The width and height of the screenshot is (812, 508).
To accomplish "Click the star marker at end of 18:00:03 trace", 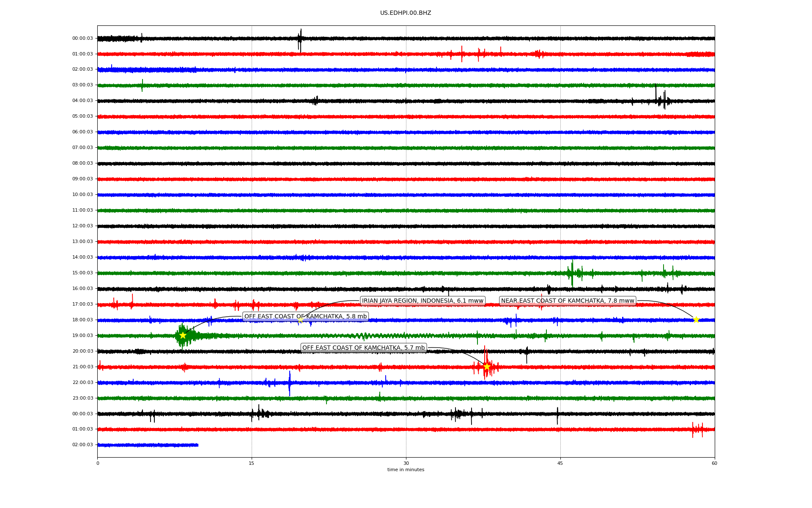I will [696, 320].
